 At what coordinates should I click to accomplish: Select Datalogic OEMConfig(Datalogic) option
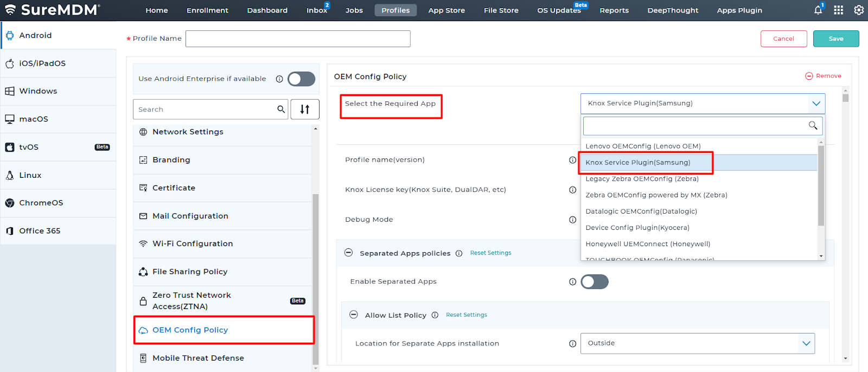click(699, 211)
